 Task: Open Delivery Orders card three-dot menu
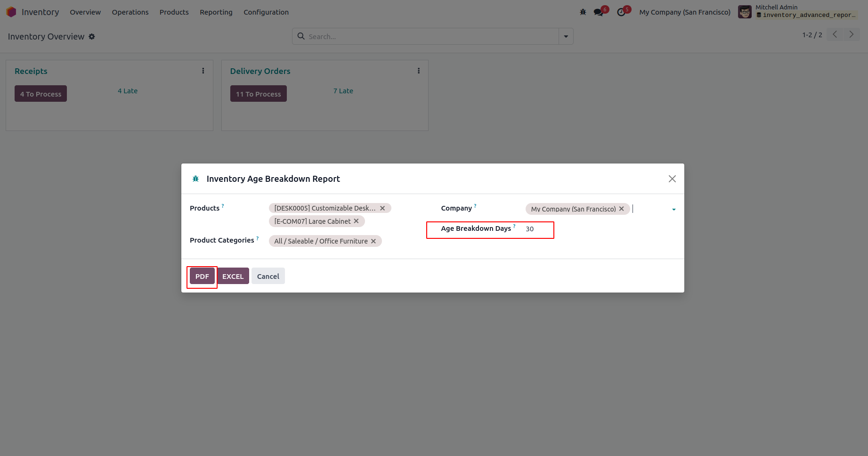(x=418, y=71)
